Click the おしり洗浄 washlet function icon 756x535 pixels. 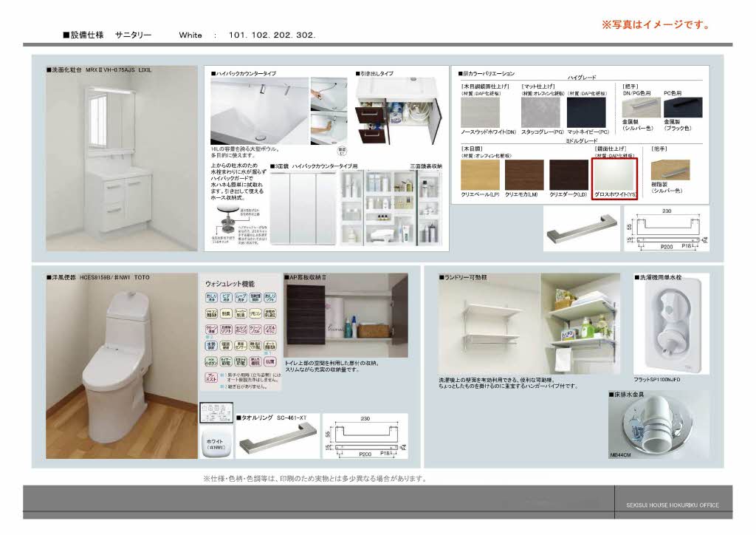click(211, 298)
